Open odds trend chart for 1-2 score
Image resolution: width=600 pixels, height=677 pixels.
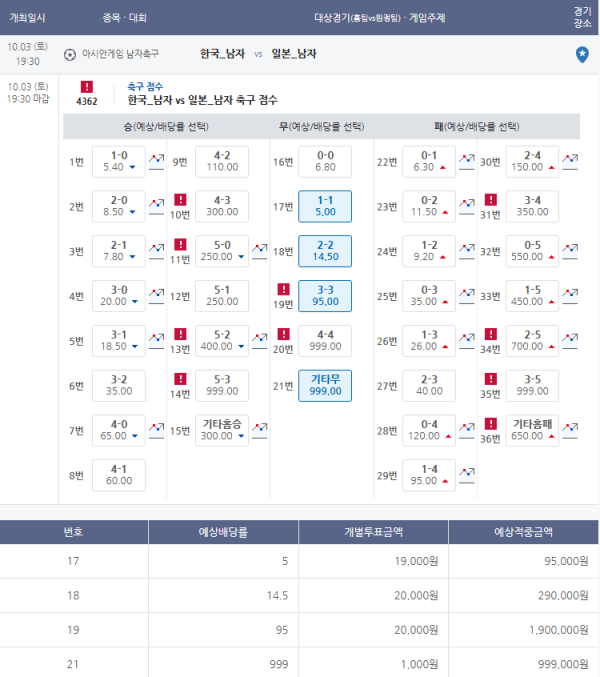pos(467,252)
